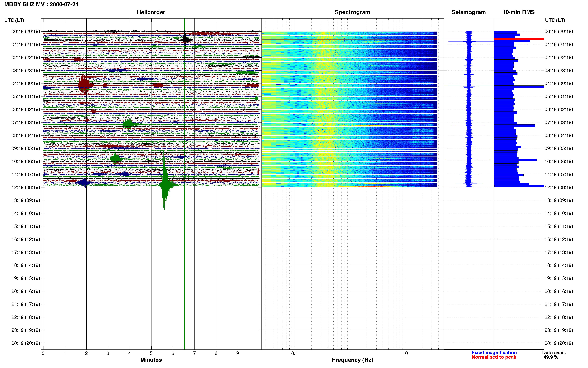The height and width of the screenshot is (368, 588).
Task: Click the minutes tick label '9'
Action: click(x=238, y=353)
